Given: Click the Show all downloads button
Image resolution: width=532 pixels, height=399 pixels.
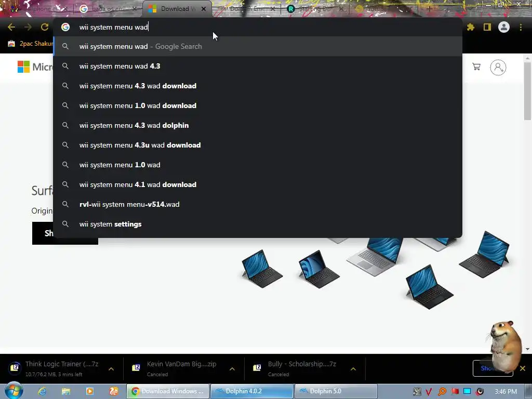Looking at the screenshot, I should click(x=493, y=368).
